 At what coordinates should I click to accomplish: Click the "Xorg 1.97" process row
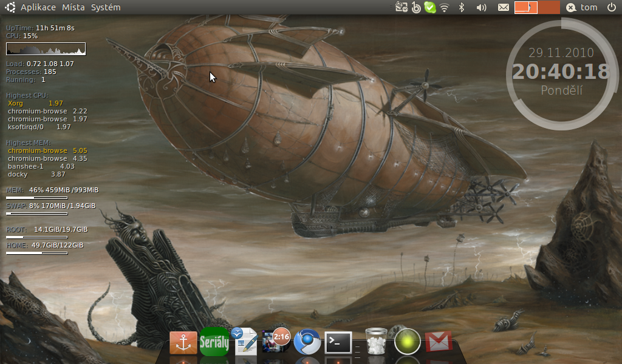point(35,103)
